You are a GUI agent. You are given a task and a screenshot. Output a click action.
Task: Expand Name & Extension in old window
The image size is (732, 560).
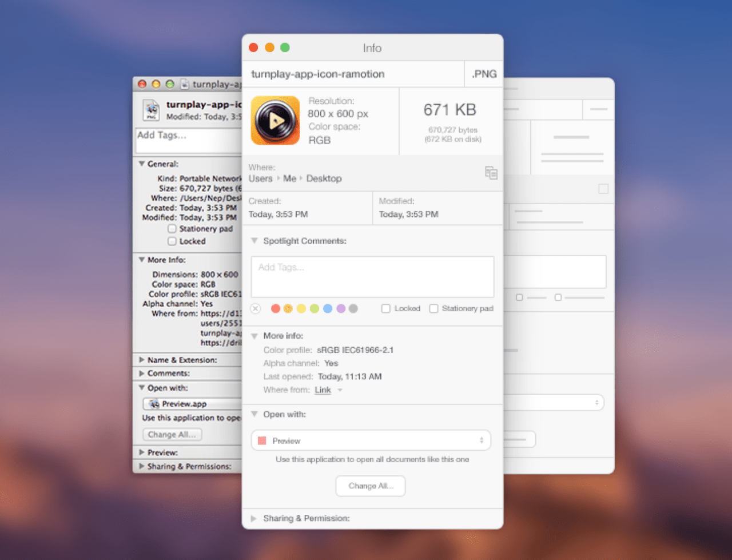(x=142, y=360)
